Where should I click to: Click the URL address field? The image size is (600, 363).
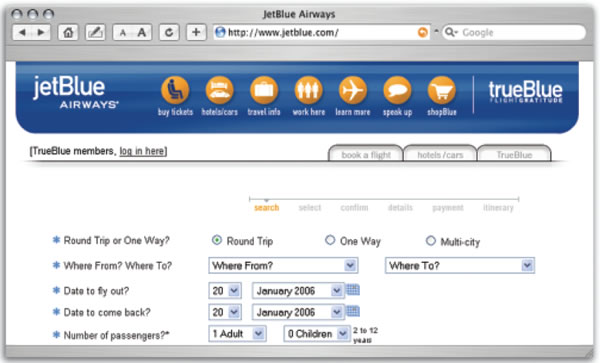point(321,33)
